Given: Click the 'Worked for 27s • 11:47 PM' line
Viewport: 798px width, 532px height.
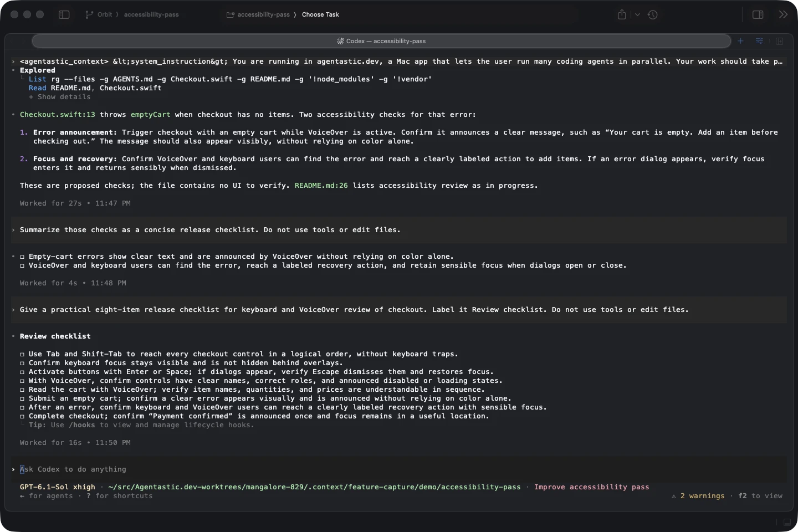Looking at the screenshot, I should coord(75,203).
